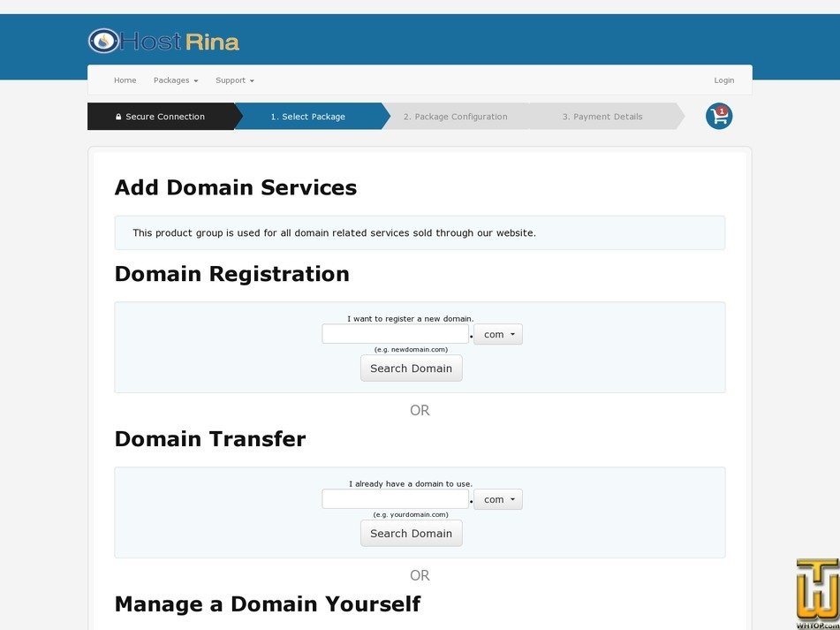
Task: Focus the domain transfer name field
Action: (x=396, y=498)
